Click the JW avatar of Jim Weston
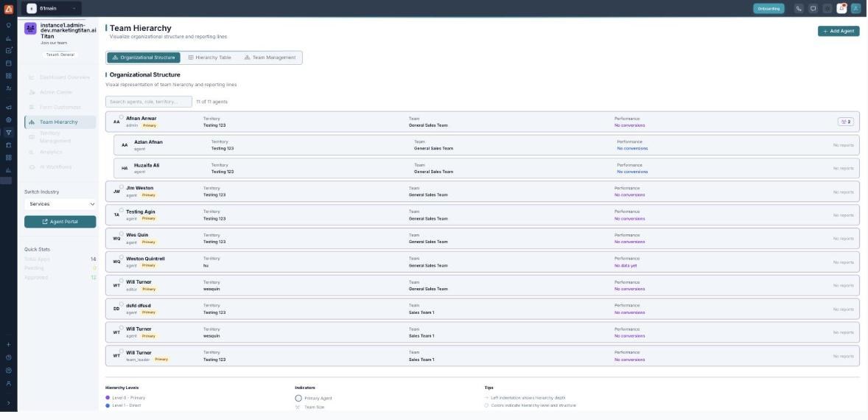The width and height of the screenshot is (868, 420). pos(116,192)
